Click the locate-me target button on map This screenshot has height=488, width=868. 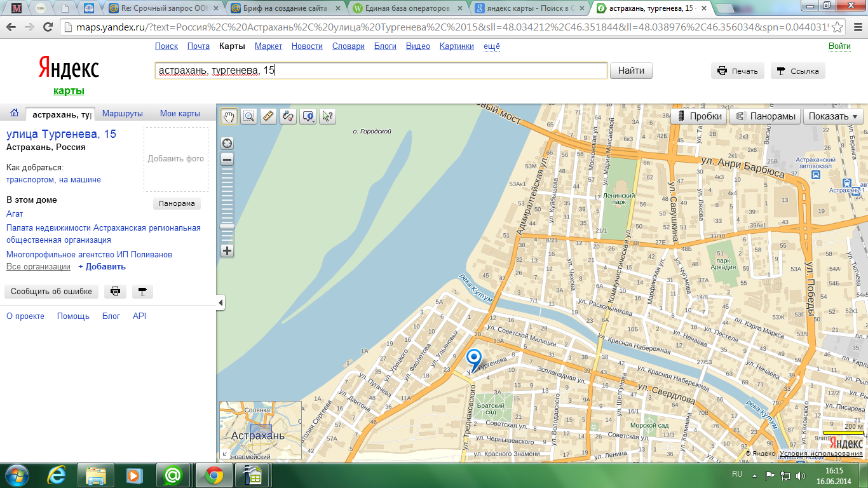coord(227,143)
